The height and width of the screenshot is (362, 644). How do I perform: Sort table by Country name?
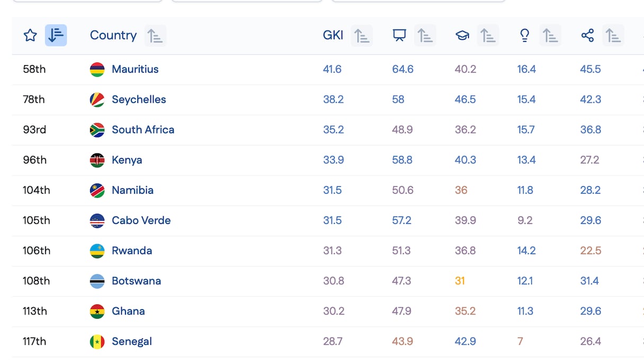tap(155, 35)
